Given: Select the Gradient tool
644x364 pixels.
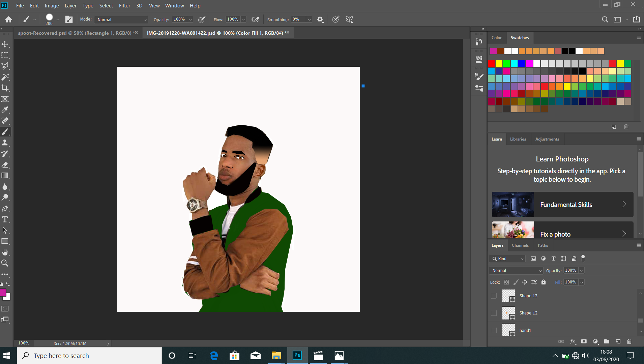Looking at the screenshot, I should click(x=5, y=176).
